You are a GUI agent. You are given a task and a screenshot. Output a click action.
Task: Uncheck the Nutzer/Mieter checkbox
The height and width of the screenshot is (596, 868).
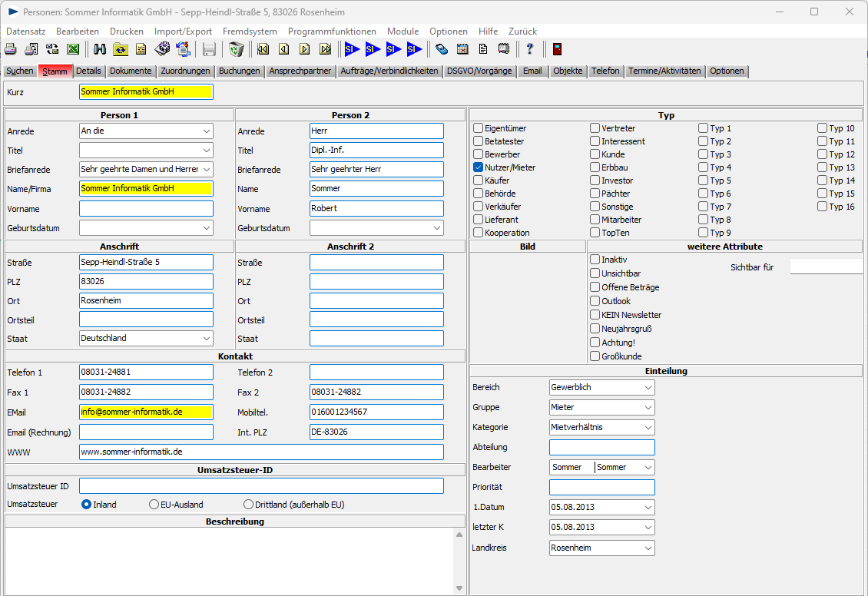point(478,167)
